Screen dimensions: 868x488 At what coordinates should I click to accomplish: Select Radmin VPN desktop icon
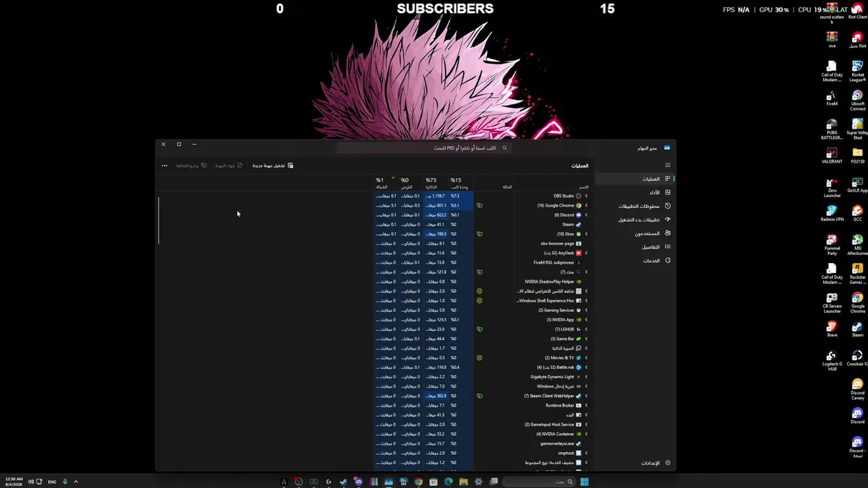832,214
